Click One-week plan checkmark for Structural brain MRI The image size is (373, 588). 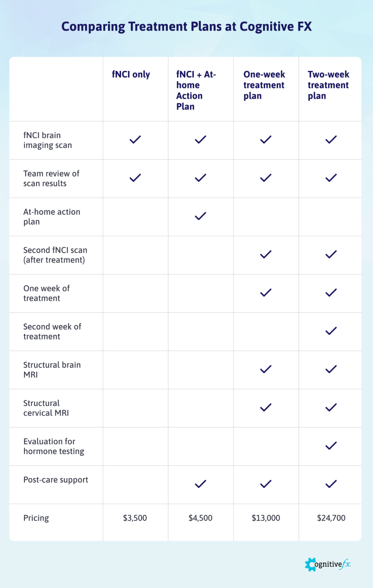pyautogui.click(x=266, y=369)
